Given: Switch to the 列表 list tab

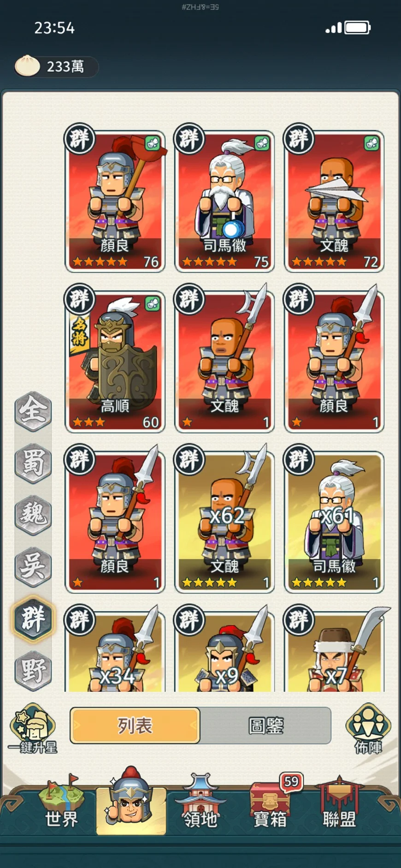Looking at the screenshot, I should tap(135, 725).
